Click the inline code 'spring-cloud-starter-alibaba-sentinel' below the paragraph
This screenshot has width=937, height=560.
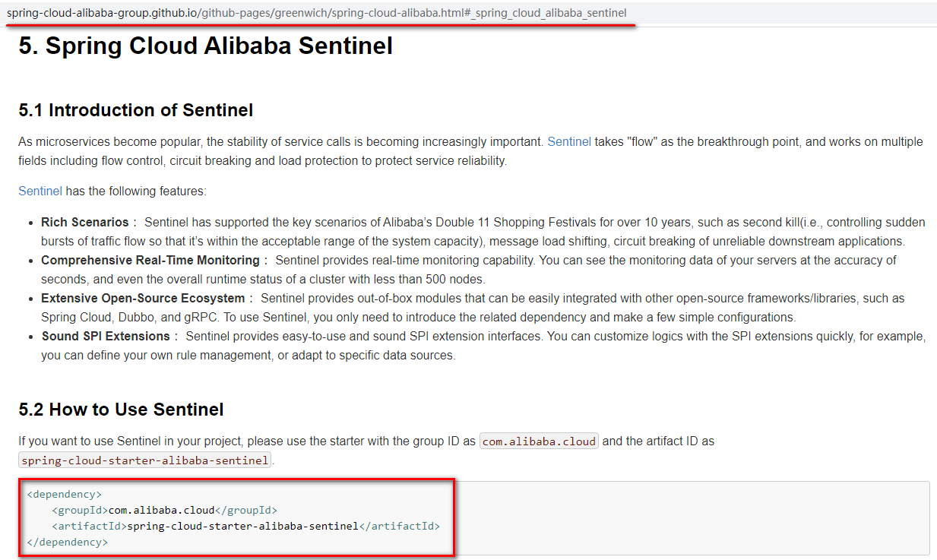[144, 460]
